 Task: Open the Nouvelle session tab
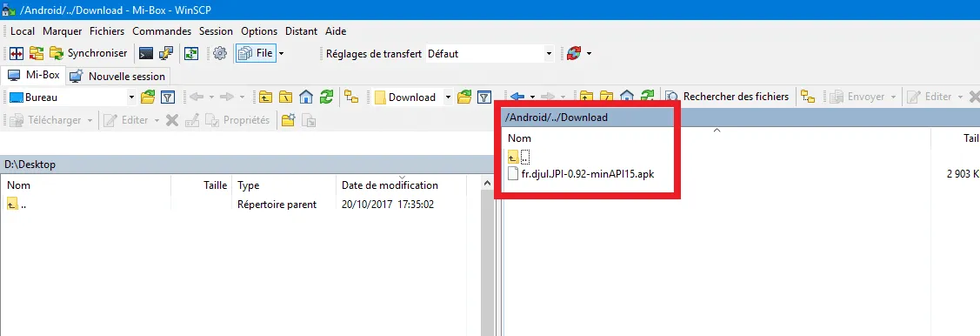point(117,77)
